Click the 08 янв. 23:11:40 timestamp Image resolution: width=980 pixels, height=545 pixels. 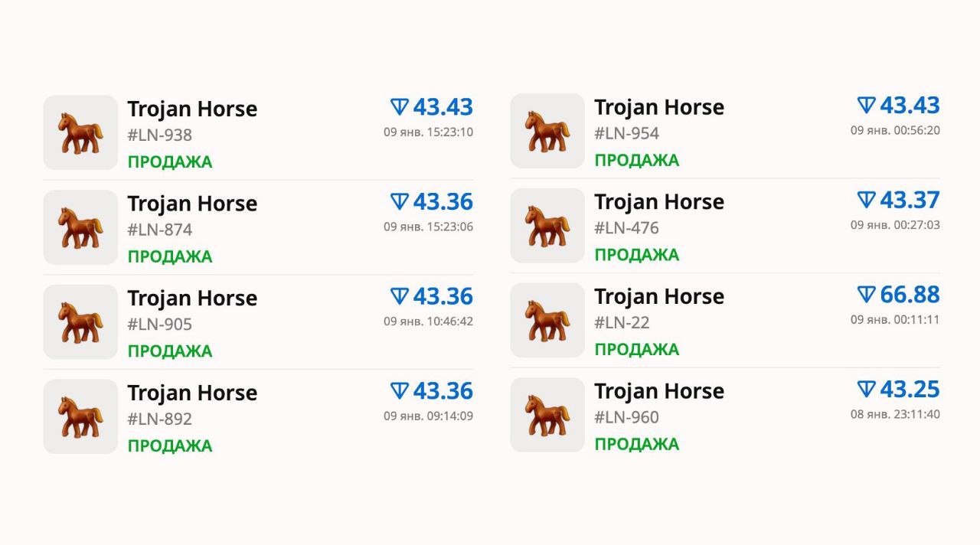tap(895, 415)
